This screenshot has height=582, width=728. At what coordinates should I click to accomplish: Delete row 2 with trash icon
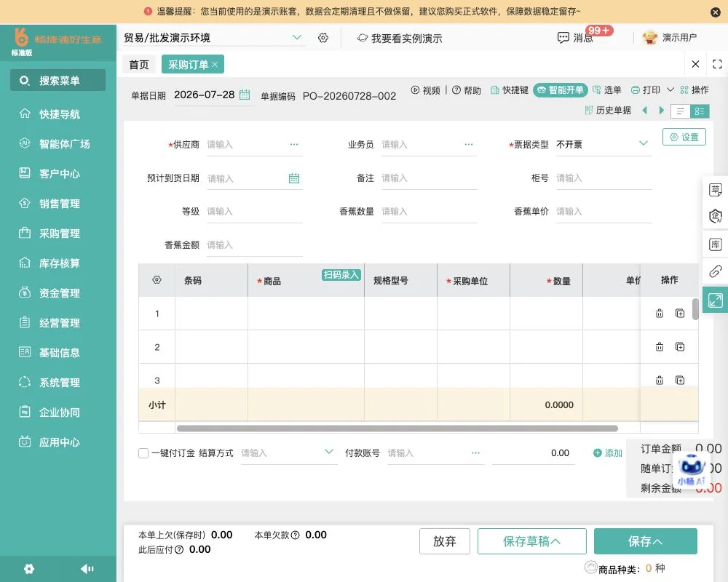pos(660,347)
